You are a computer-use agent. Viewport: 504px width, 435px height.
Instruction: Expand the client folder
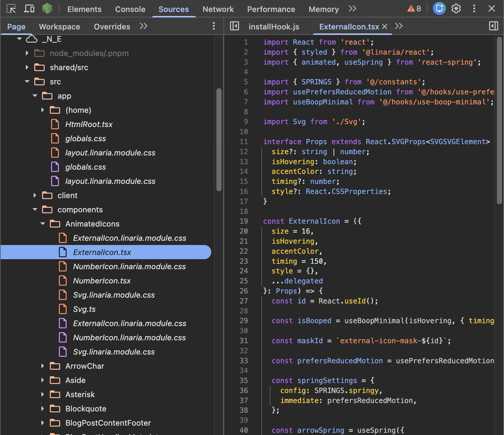click(x=35, y=196)
